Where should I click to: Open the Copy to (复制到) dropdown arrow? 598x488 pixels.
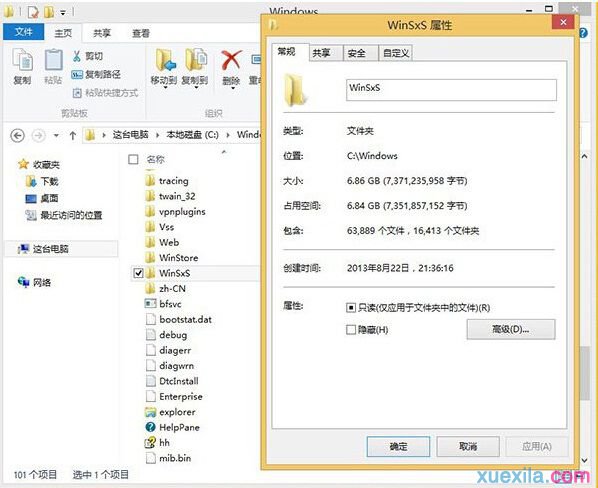click(196, 88)
